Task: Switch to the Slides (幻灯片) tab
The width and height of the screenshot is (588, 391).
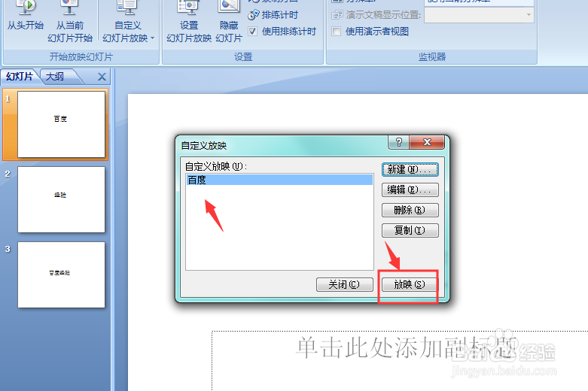Action: pyautogui.click(x=20, y=77)
